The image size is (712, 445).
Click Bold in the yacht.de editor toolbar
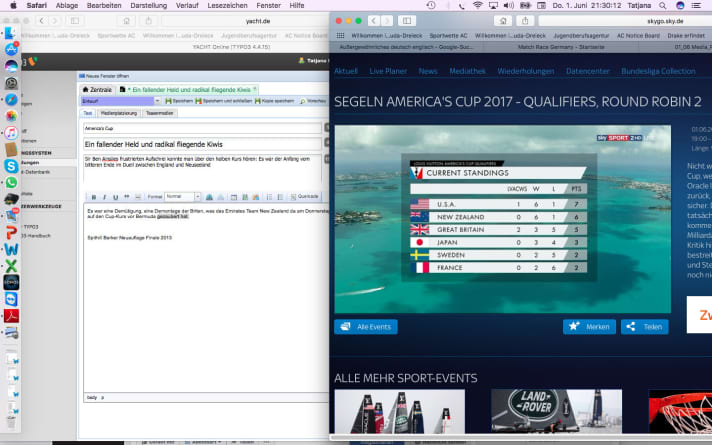(94, 197)
